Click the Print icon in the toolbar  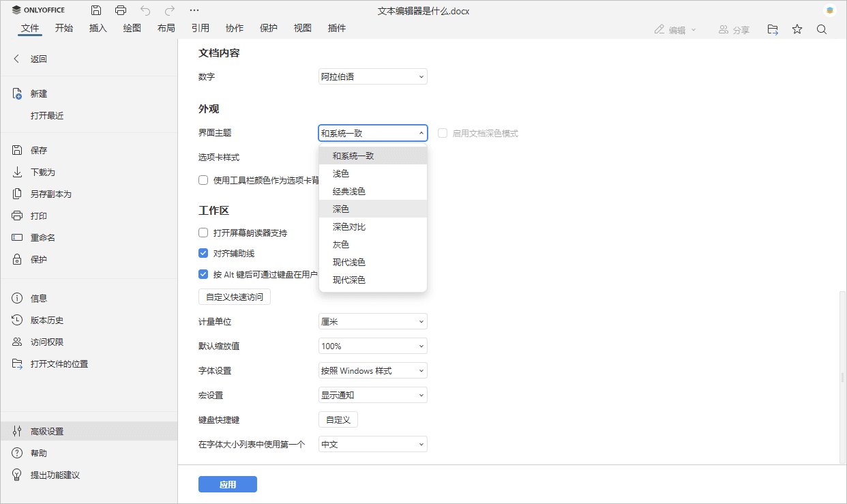(121, 10)
